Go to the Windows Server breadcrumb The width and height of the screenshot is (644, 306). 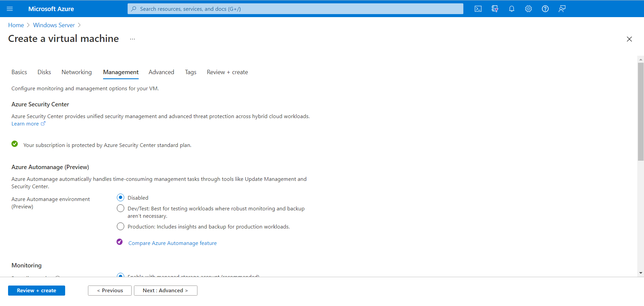54,25
